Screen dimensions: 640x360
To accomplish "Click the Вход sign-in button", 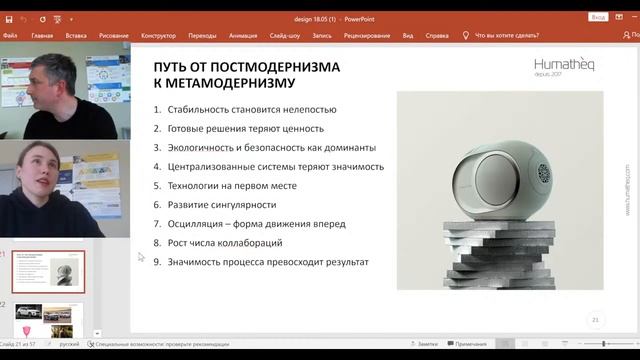I will click(x=598, y=17).
